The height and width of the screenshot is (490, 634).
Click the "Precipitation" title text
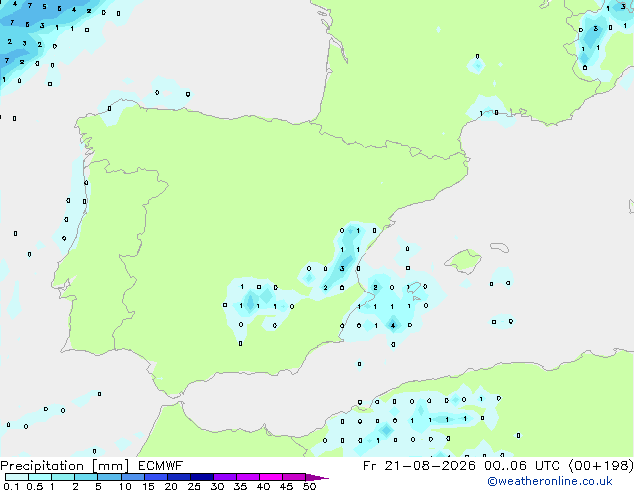click(42, 466)
